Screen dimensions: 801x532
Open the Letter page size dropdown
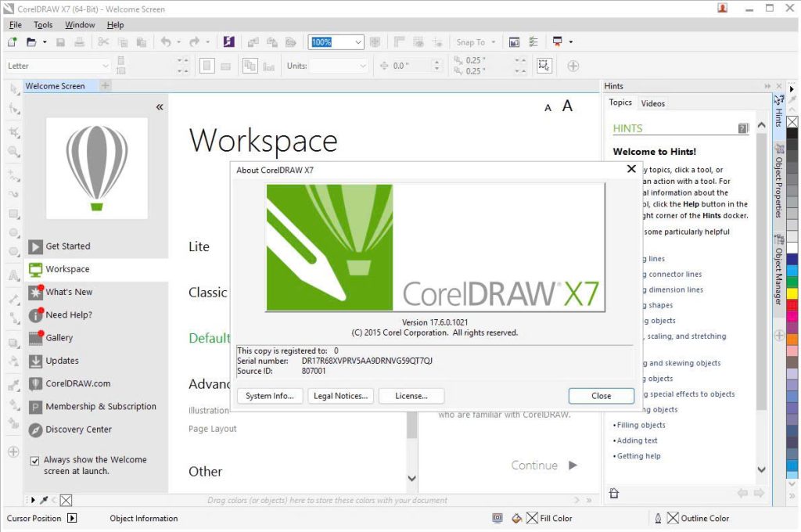click(105, 66)
